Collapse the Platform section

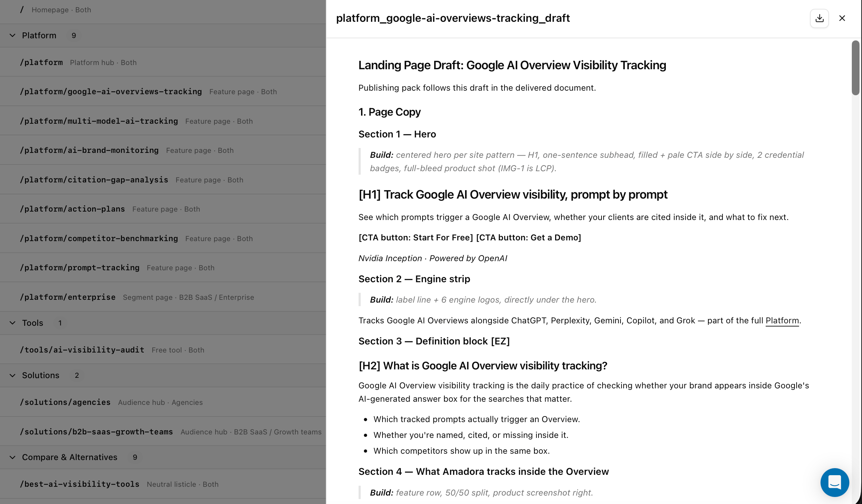click(13, 35)
